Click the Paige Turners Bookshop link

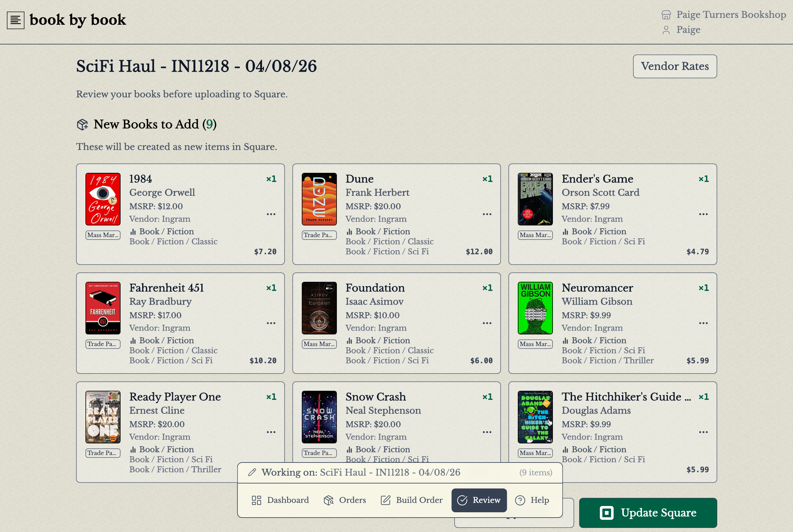[731, 15]
